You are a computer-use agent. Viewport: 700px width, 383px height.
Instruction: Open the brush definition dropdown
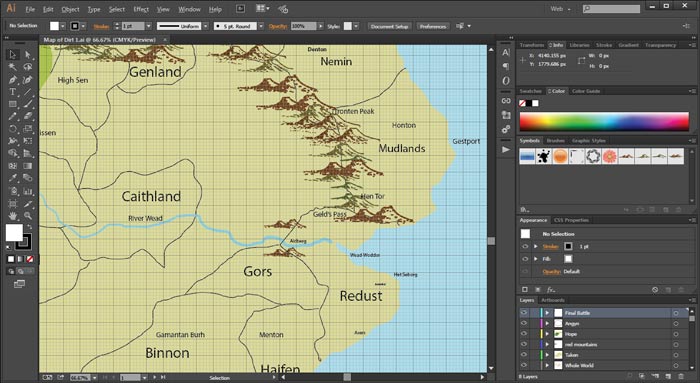[261, 26]
